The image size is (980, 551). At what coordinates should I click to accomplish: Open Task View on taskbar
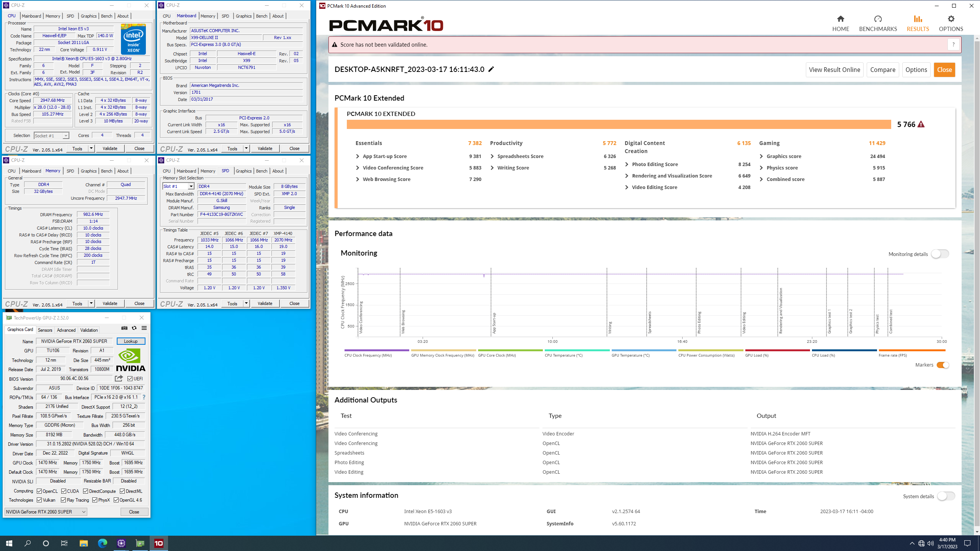(x=64, y=543)
